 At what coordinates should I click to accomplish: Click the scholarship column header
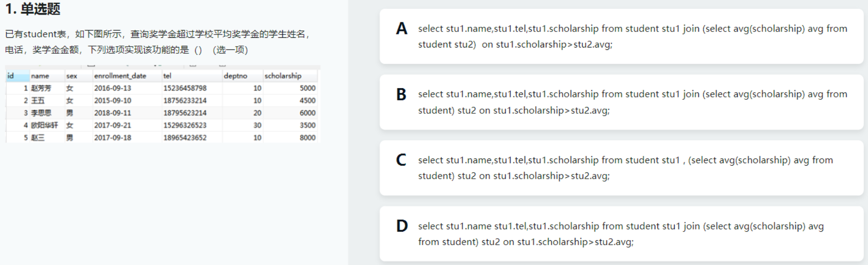(283, 76)
